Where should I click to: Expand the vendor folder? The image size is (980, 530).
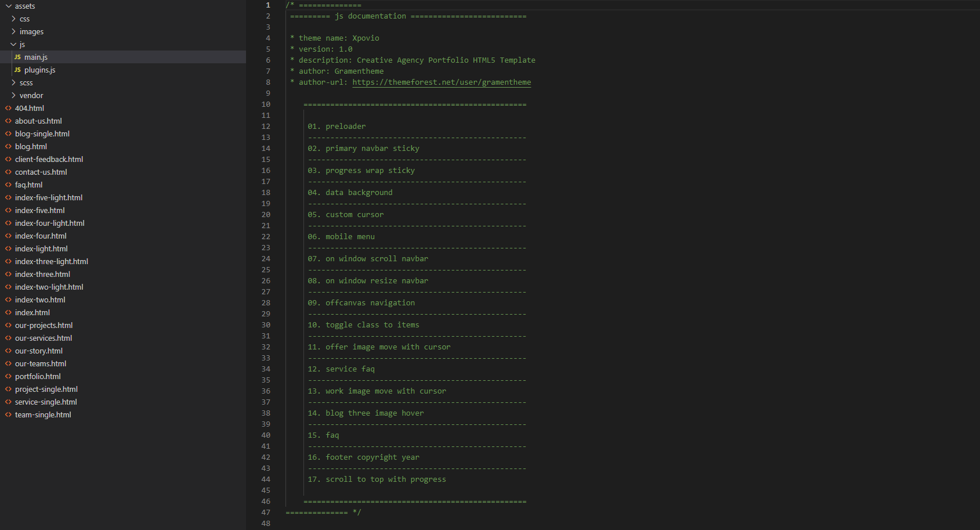(x=13, y=95)
